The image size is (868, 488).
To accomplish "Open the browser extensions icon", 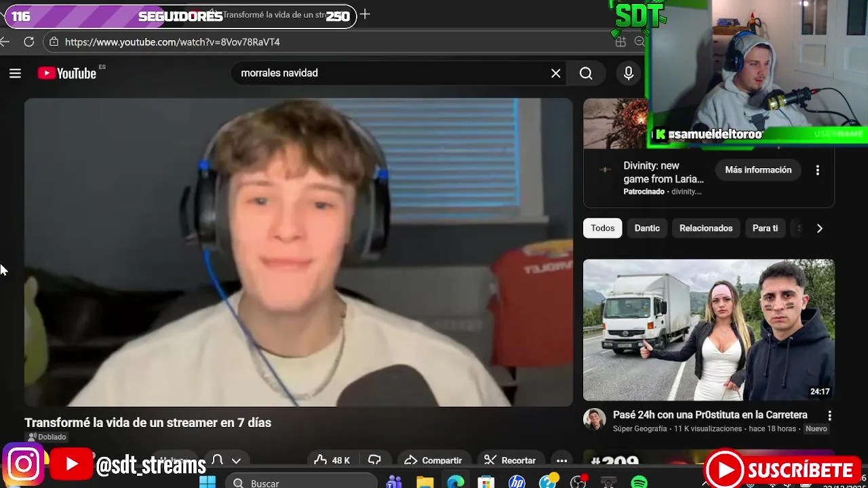I will pyautogui.click(x=620, y=42).
